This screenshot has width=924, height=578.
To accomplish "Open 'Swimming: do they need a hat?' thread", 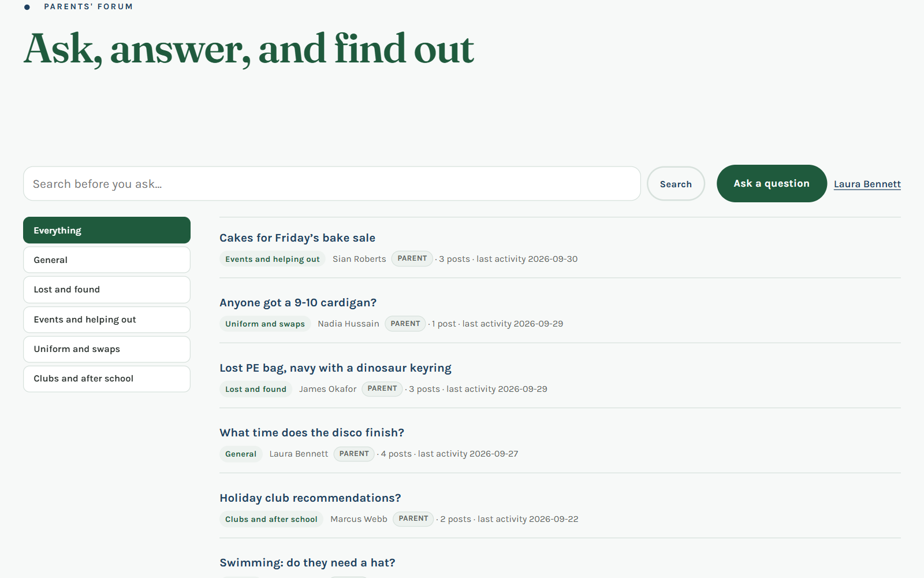I will coord(307,562).
